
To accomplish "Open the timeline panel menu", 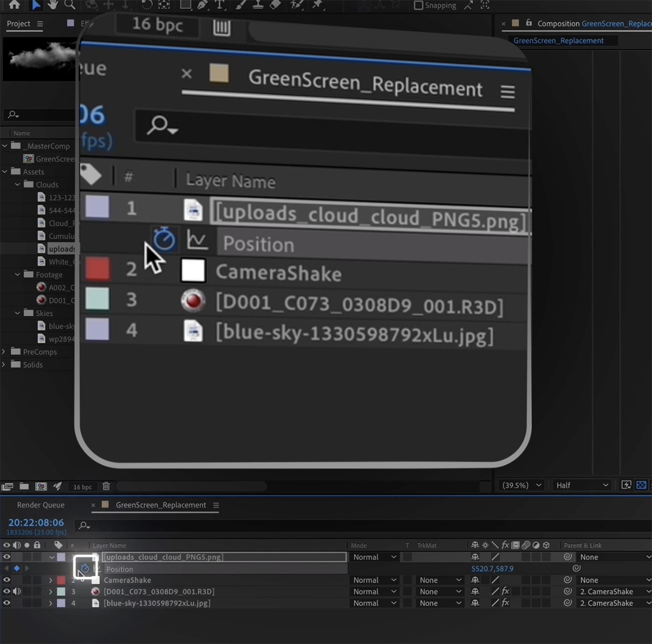I will pyautogui.click(x=216, y=505).
